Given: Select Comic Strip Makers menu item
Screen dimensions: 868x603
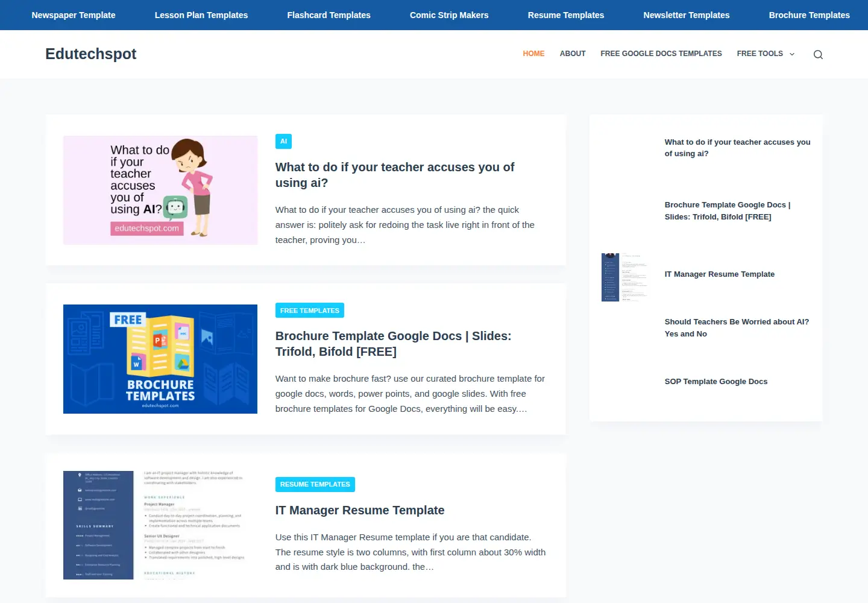Looking at the screenshot, I should [x=449, y=15].
